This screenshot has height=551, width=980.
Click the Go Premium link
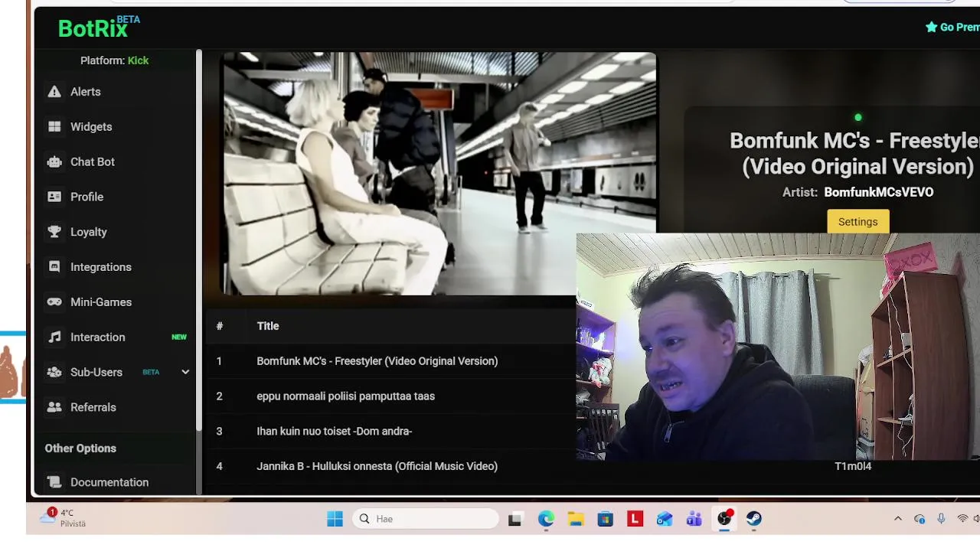click(x=952, y=27)
